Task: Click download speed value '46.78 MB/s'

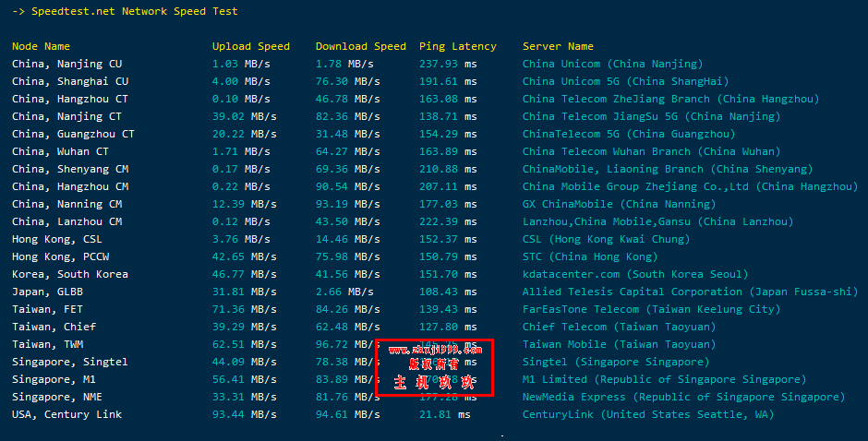Action: 348,99
